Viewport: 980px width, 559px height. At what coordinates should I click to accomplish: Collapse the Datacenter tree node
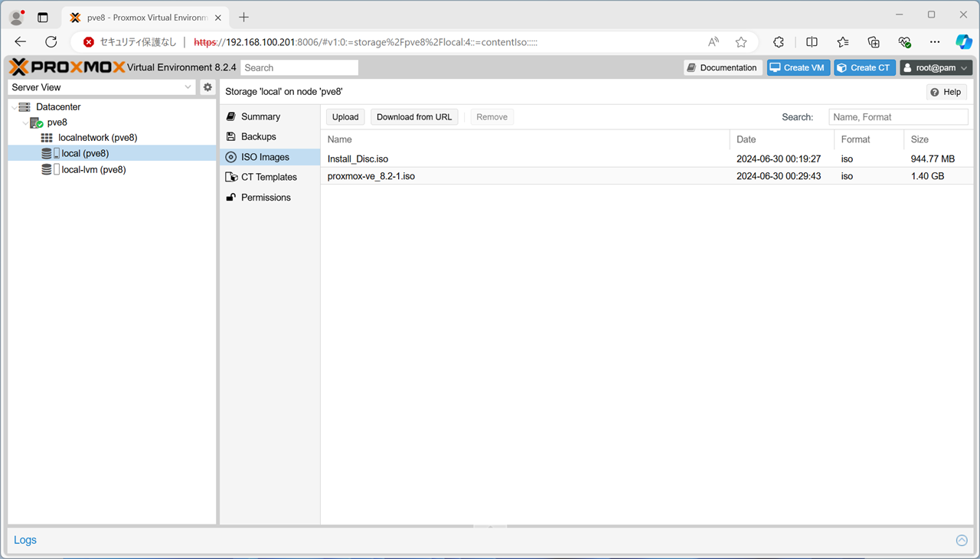pyautogui.click(x=15, y=107)
